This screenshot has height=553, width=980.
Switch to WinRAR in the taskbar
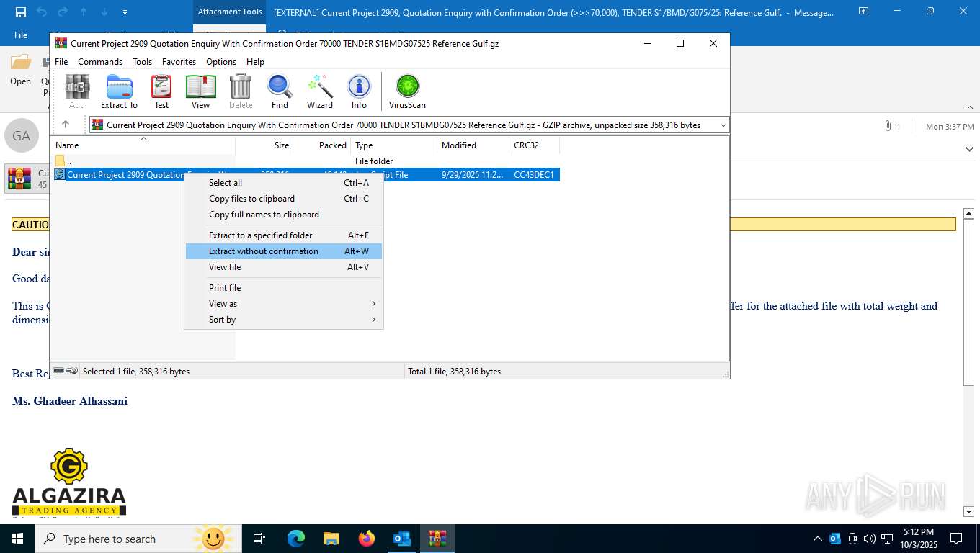coord(437,539)
